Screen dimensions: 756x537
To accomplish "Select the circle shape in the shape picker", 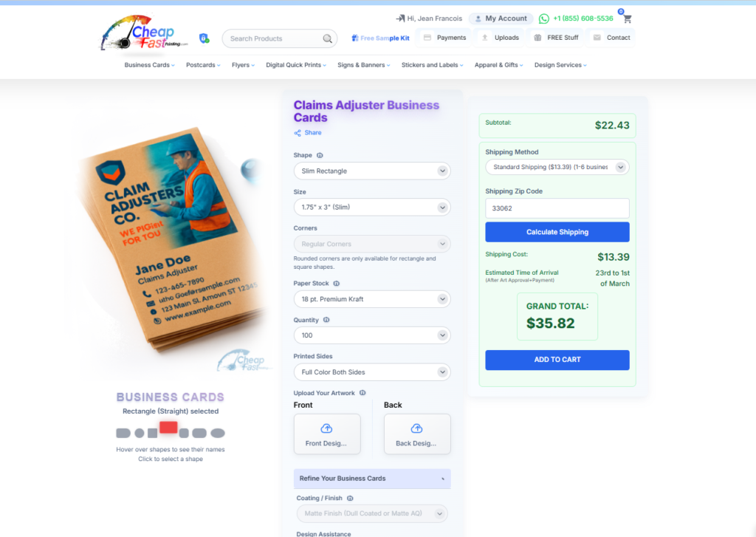I will click(140, 434).
